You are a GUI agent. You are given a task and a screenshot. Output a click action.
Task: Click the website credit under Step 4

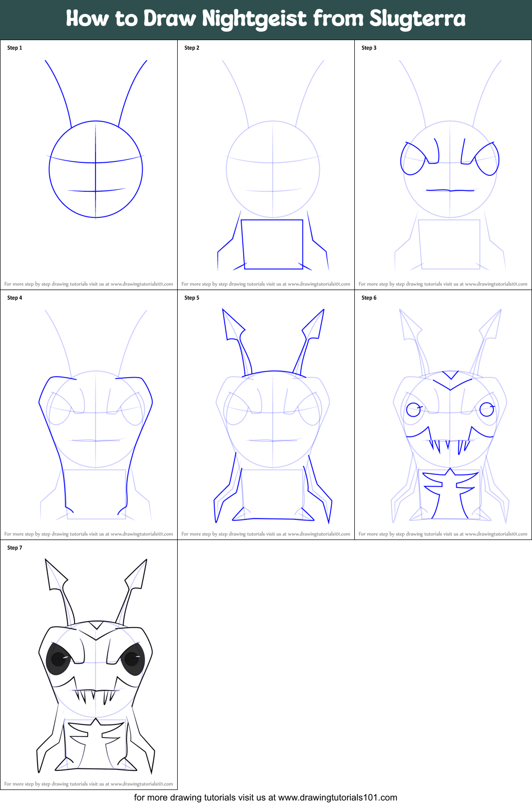[x=89, y=534]
